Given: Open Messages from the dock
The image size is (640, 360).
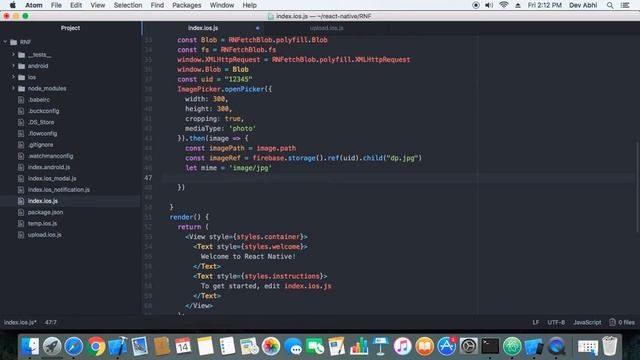Looking at the screenshot, I should [x=293, y=347].
